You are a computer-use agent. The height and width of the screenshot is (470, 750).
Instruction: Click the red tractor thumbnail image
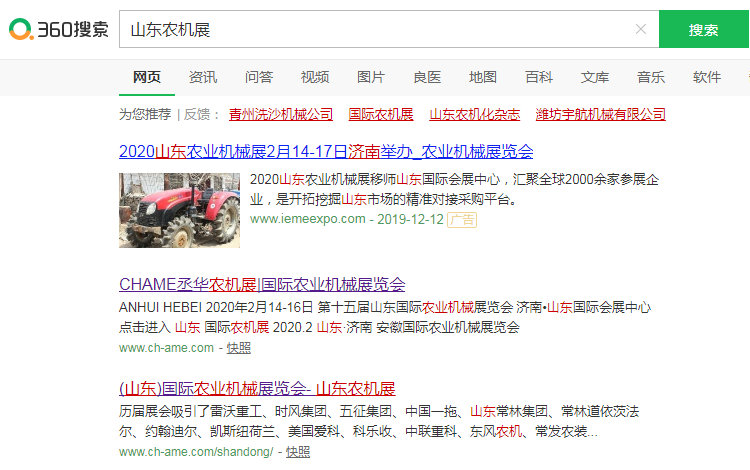tap(179, 210)
